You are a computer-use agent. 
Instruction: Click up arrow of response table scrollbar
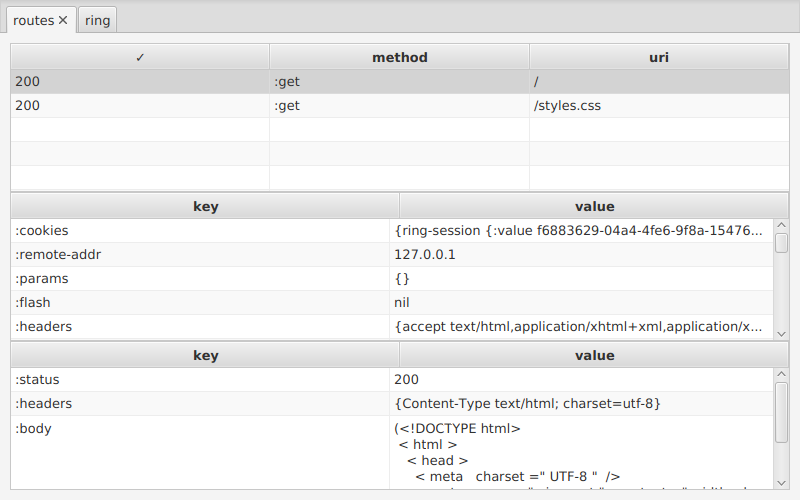coord(781,373)
